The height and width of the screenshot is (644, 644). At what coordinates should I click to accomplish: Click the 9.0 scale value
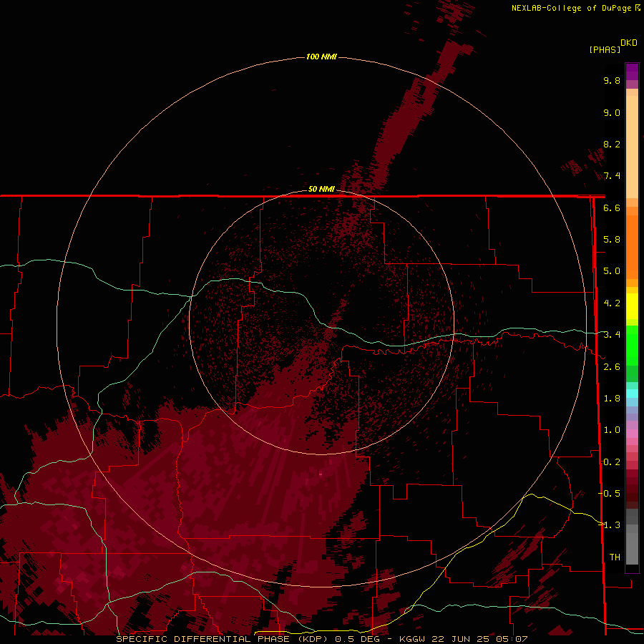pos(612,112)
